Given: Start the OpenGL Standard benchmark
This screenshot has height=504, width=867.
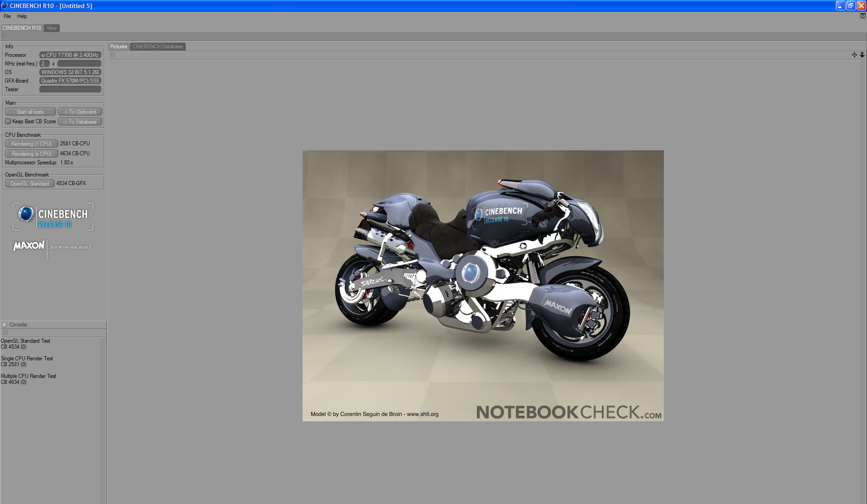Looking at the screenshot, I should [x=29, y=184].
